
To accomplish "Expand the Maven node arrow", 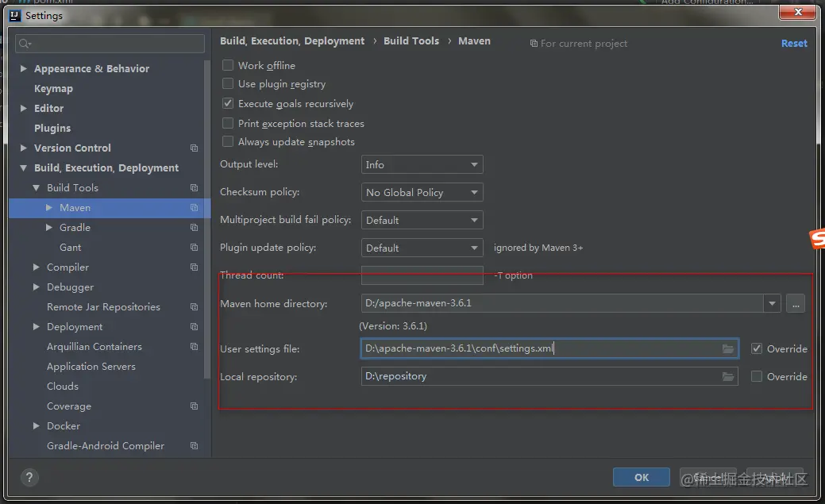I will pos(49,208).
